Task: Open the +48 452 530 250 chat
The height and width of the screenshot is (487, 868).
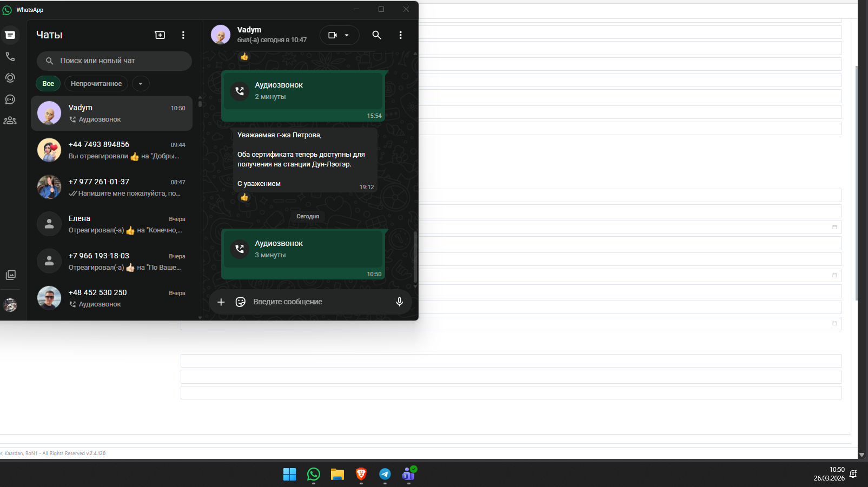Action: pos(111,298)
